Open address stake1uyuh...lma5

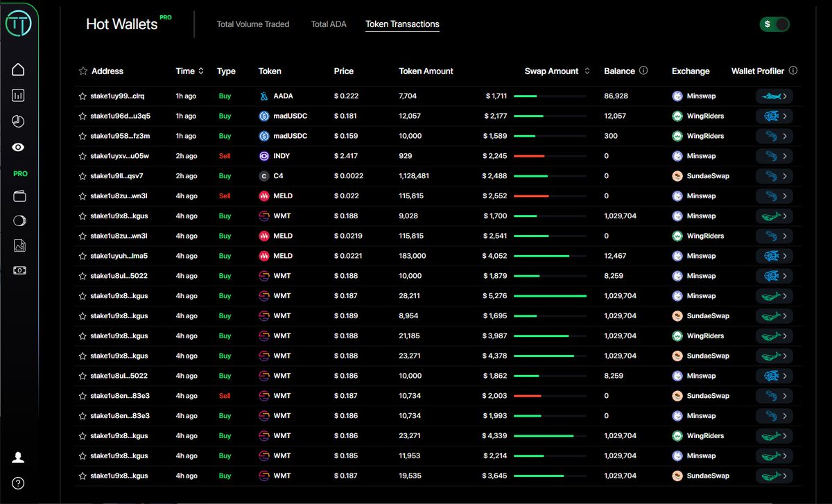(x=119, y=256)
